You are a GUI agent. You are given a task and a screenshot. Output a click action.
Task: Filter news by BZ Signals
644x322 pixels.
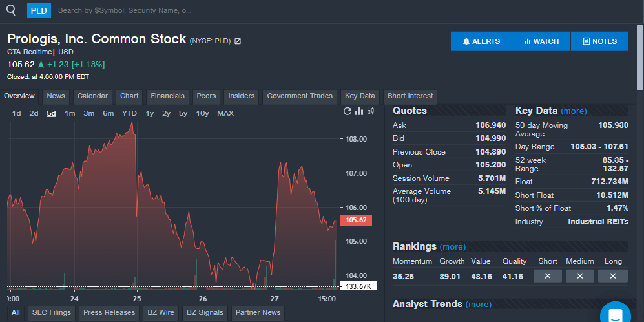pyautogui.click(x=205, y=312)
